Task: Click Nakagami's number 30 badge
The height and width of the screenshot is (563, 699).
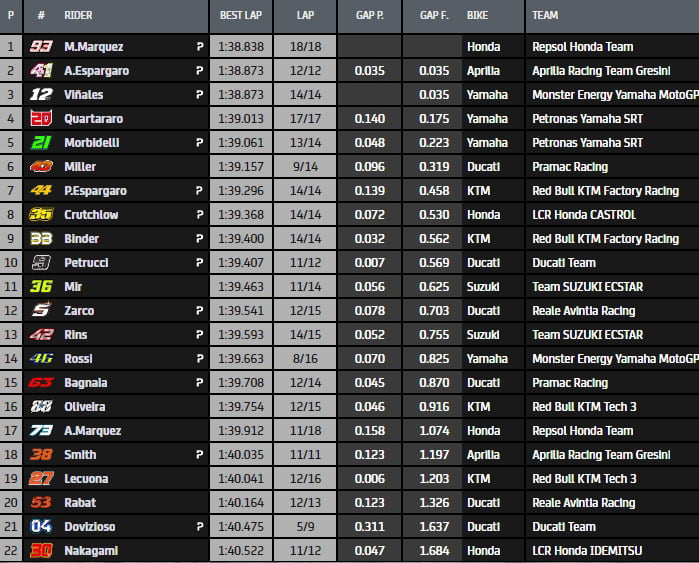Action: 41,550
